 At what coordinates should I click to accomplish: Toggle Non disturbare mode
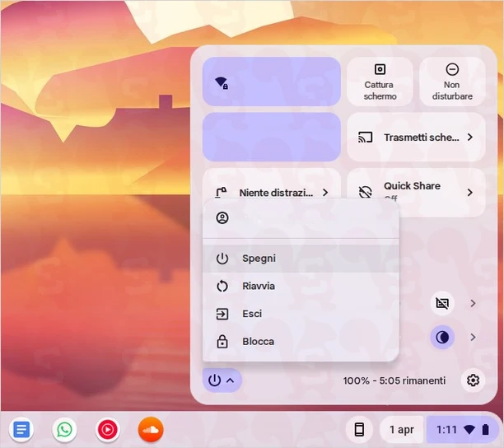pyautogui.click(x=452, y=82)
